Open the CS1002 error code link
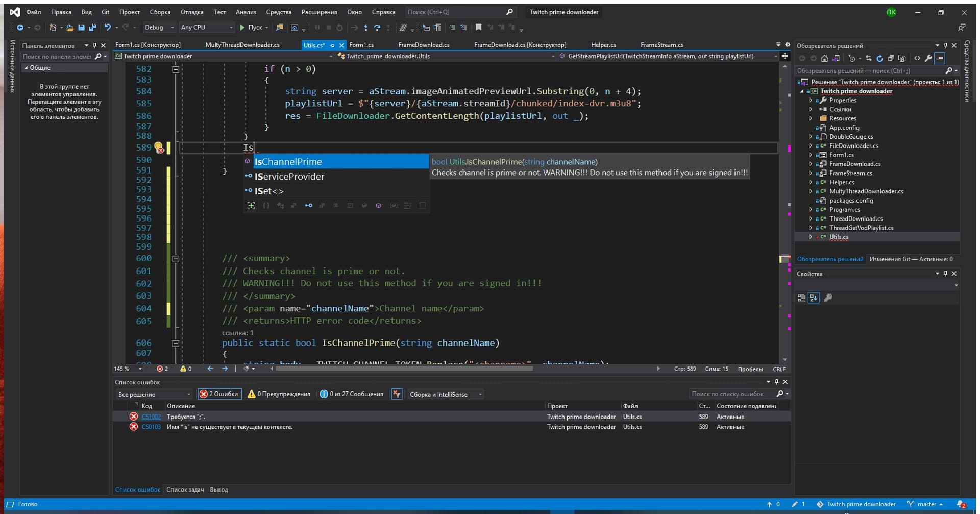This screenshot has width=980, height=514. [x=151, y=417]
